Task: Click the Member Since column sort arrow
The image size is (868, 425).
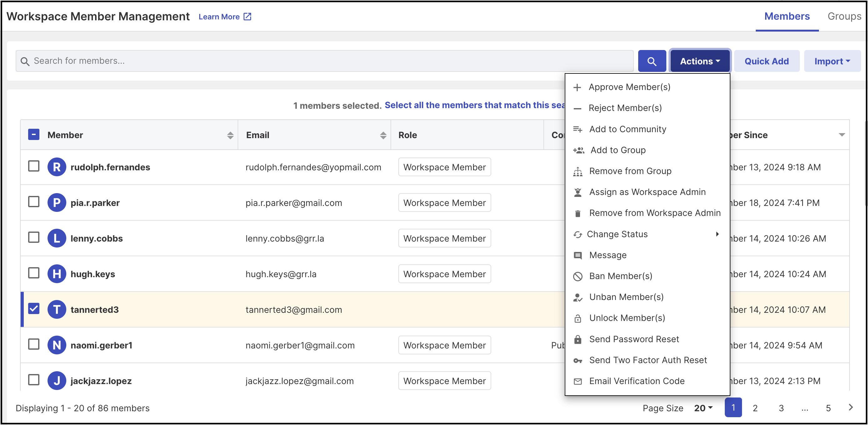Action: tap(842, 135)
